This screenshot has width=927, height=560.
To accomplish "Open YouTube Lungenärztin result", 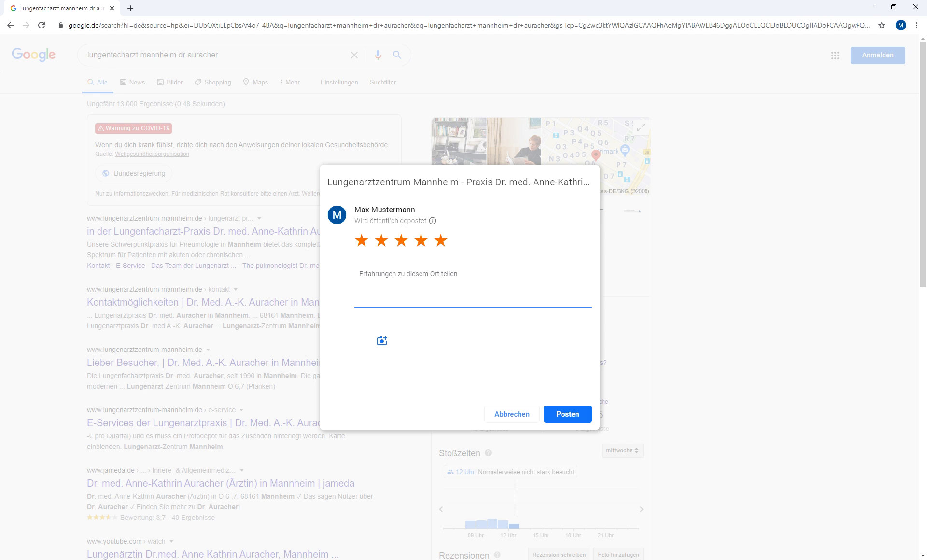I will [x=213, y=554].
